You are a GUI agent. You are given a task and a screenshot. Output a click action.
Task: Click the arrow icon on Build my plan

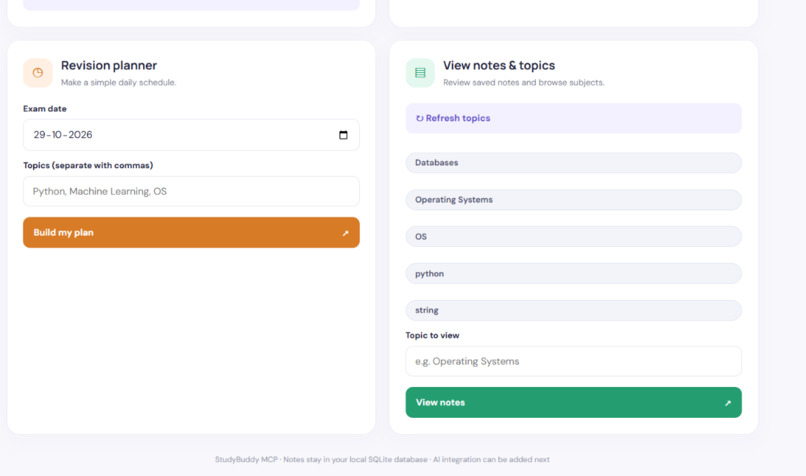[x=345, y=233]
